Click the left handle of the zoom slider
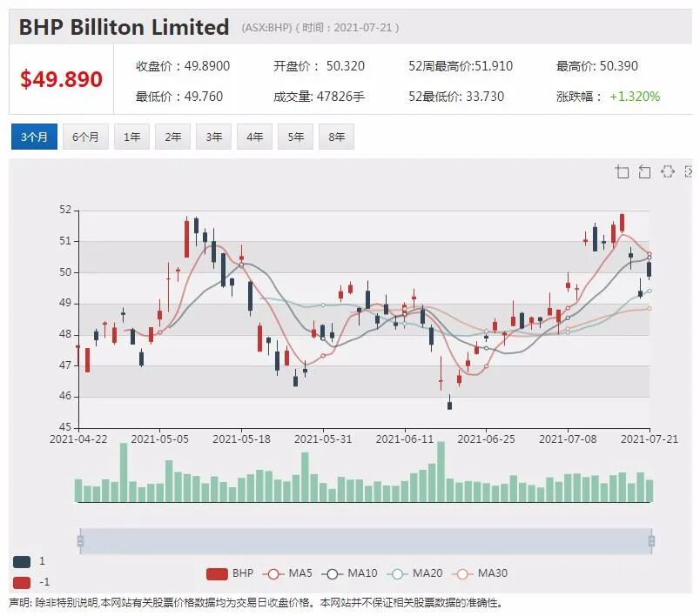Image resolution: width=700 pixels, height=616 pixels. tap(80, 541)
